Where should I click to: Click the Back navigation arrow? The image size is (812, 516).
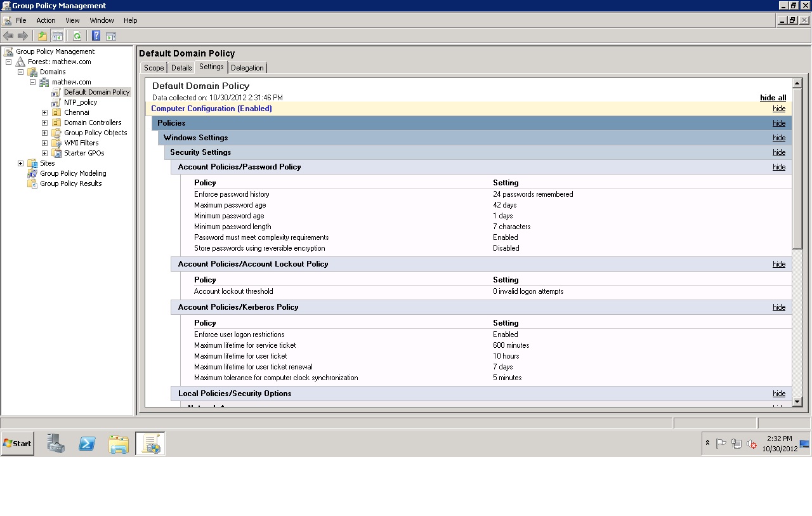[x=8, y=36]
